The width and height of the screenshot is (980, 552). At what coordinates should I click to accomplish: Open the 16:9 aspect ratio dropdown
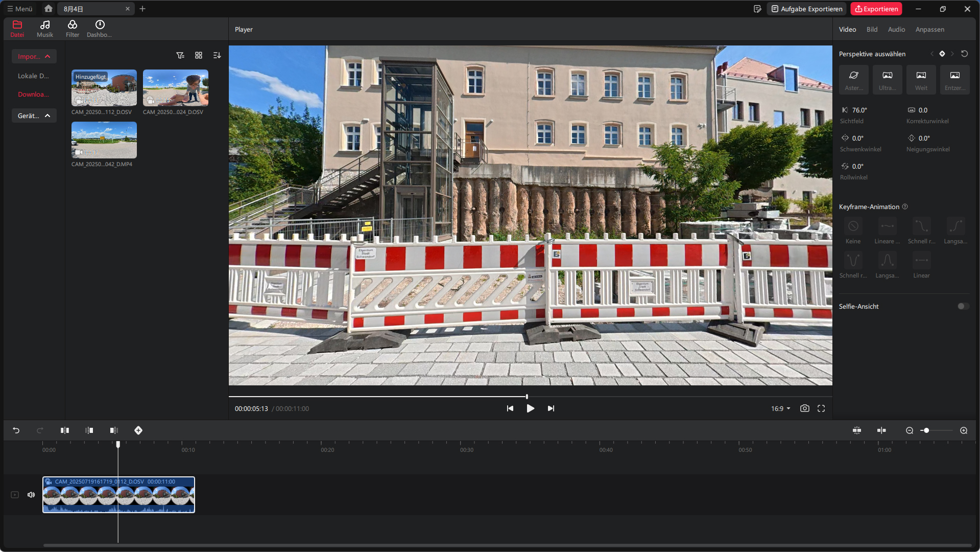[780, 408]
